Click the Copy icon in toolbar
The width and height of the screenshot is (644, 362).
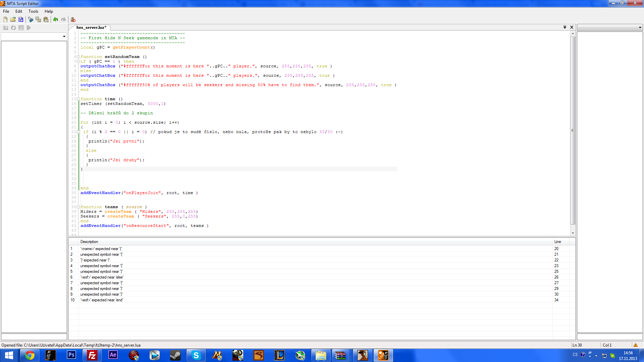(38, 19)
